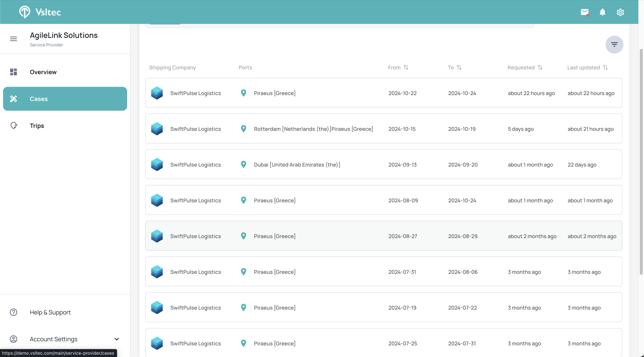The width and height of the screenshot is (644, 357).
Task: Sort cases by From date
Action: tap(406, 67)
